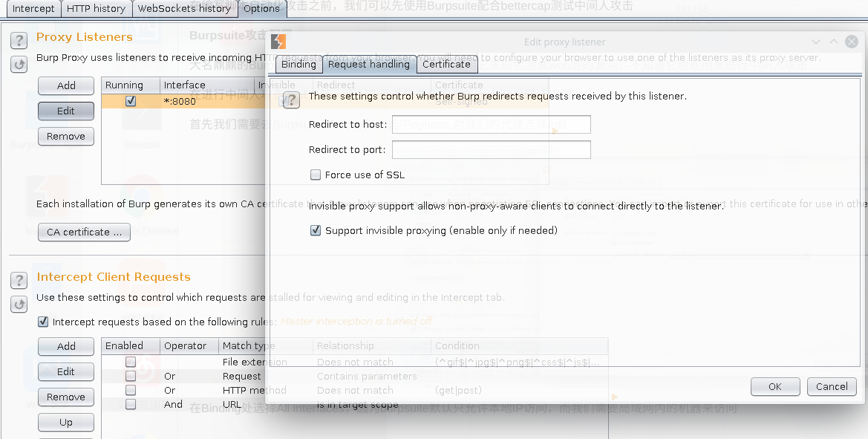Click the Enabled column header in rules table
This screenshot has width=868, height=439.
(x=131, y=346)
